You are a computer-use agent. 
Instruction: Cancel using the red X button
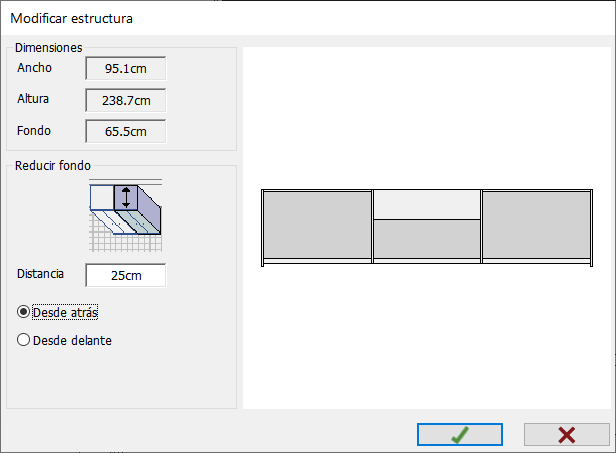tap(566, 435)
